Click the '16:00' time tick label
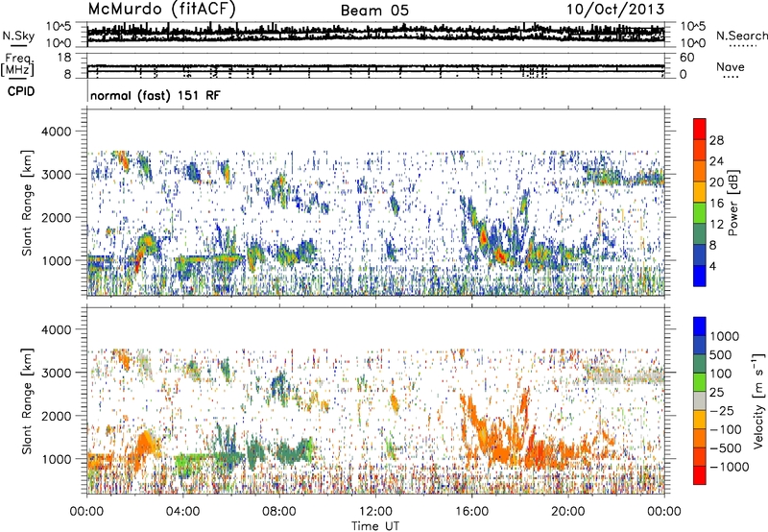 pos(471,512)
